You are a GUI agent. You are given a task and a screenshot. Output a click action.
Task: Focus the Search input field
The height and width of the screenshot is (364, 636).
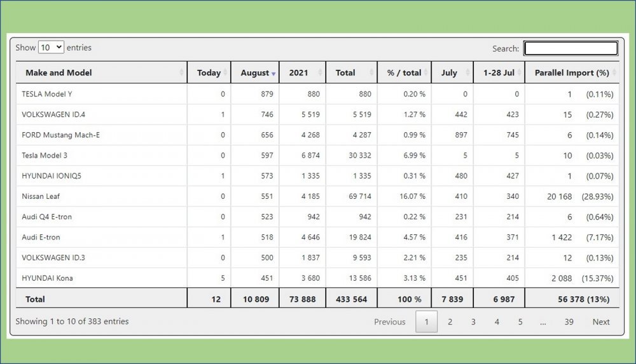coord(570,48)
